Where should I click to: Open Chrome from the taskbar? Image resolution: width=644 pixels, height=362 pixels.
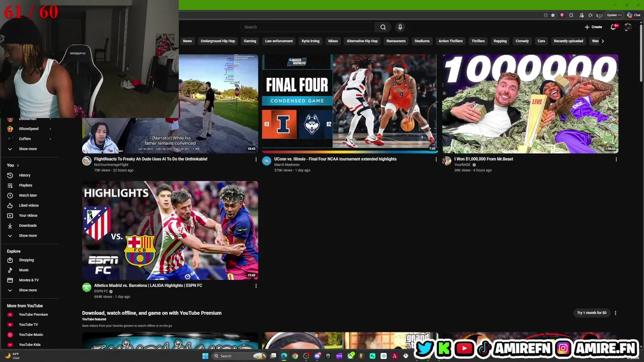pyautogui.click(x=295, y=356)
